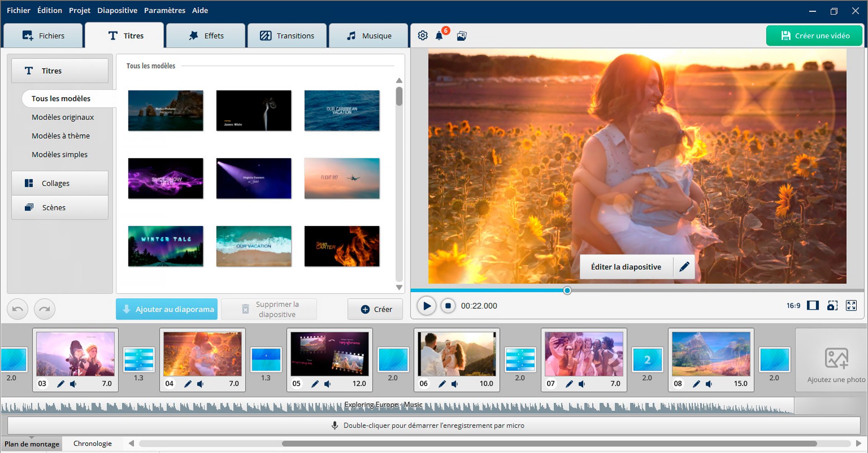Click Éditer la diapositive on the preview

click(626, 267)
